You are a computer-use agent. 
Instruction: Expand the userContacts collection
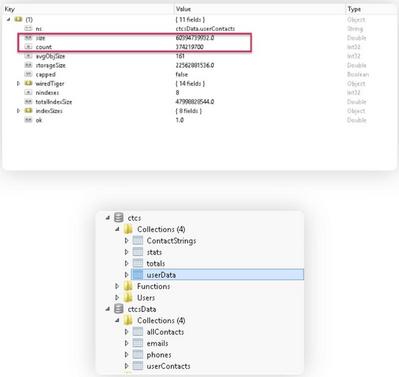(x=126, y=366)
